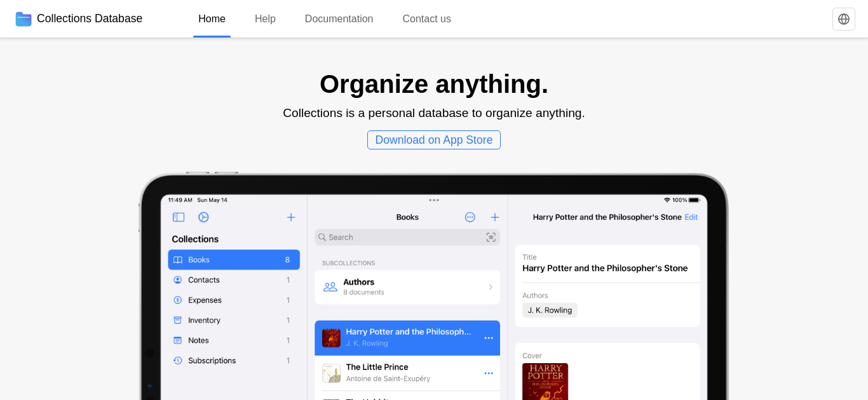
Task: Click the search magnifier icon
Action: [322, 237]
